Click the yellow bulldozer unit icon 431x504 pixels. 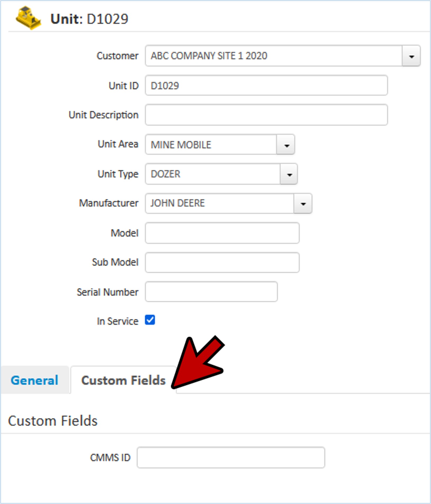pos(28,18)
